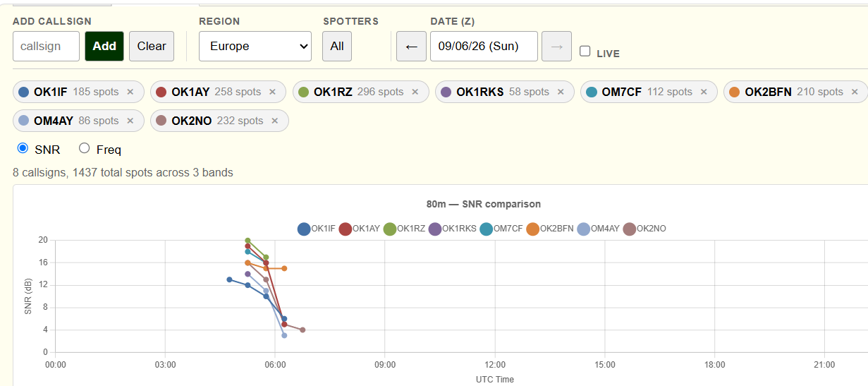
Task: Remove the OM7CF callsign chip
Action: tap(704, 92)
